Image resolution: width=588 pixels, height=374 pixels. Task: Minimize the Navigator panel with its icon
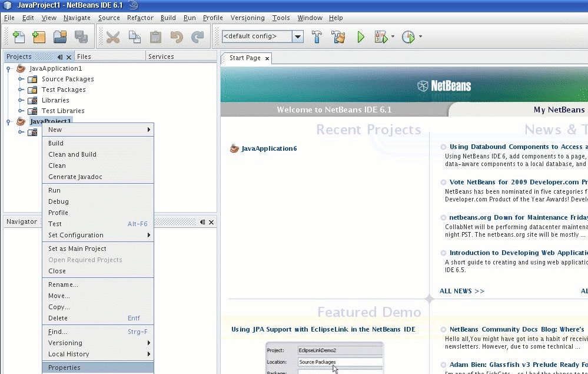pos(202,222)
